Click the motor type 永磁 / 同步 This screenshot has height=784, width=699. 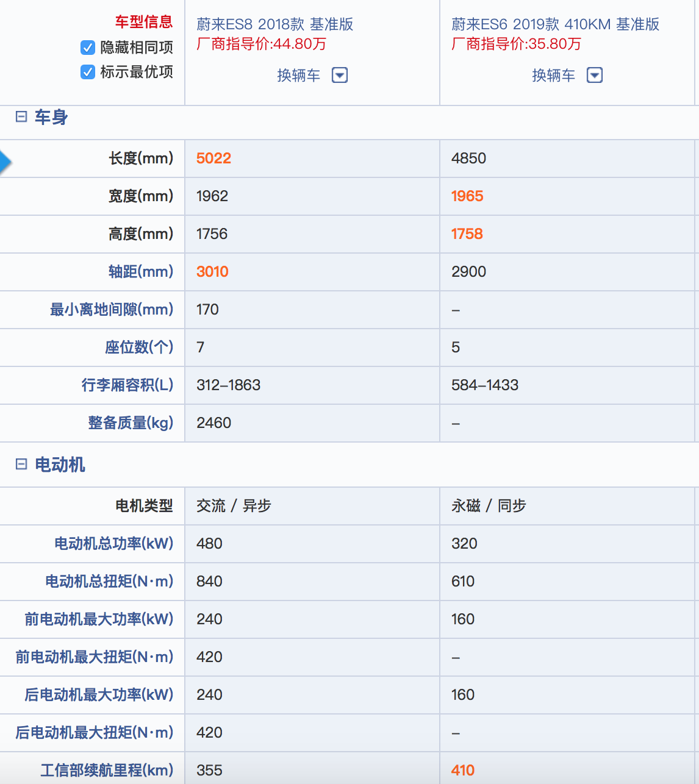489,505
